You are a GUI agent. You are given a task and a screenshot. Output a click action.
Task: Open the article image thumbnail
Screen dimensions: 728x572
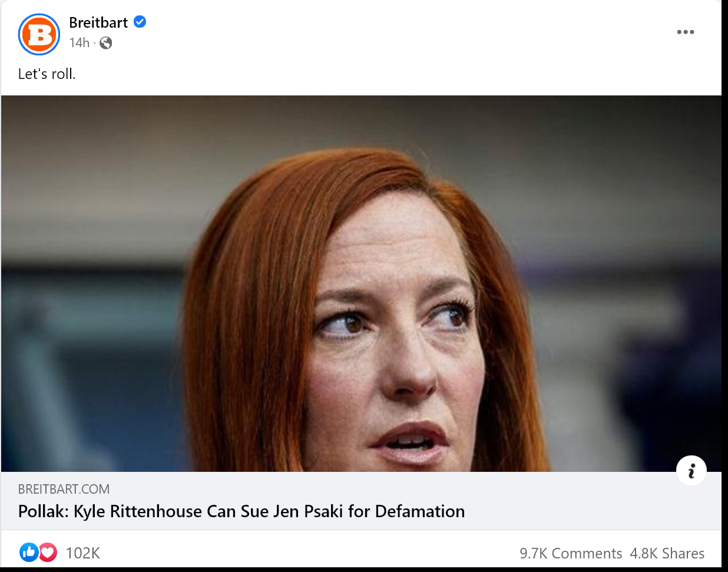[x=361, y=283]
